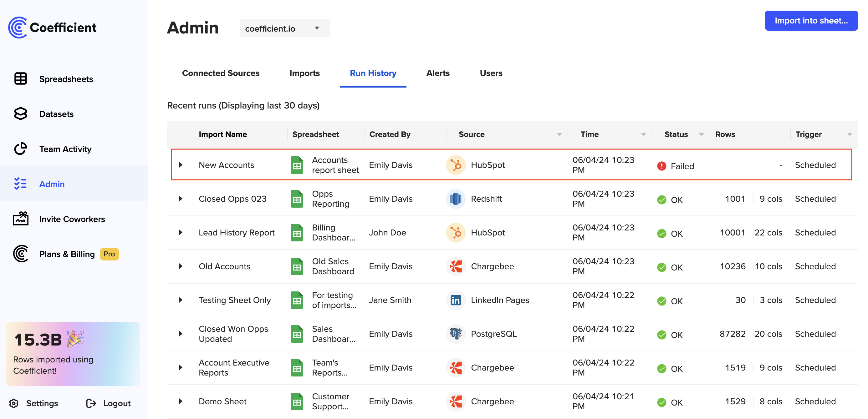868x419 pixels.
Task: Click Chargebee icon in Account Executive Reports row
Action: click(456, 368)
